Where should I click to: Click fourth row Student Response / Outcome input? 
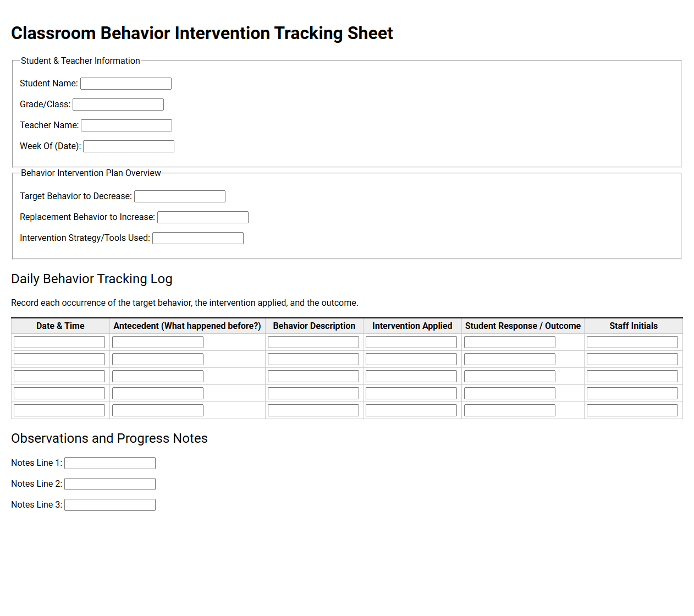510,393
